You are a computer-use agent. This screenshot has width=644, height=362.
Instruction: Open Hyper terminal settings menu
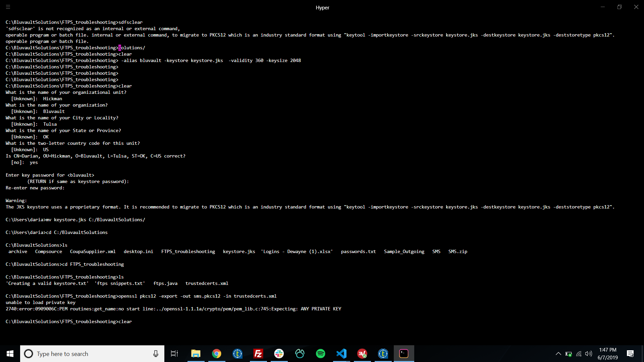[x=8, y=6]
